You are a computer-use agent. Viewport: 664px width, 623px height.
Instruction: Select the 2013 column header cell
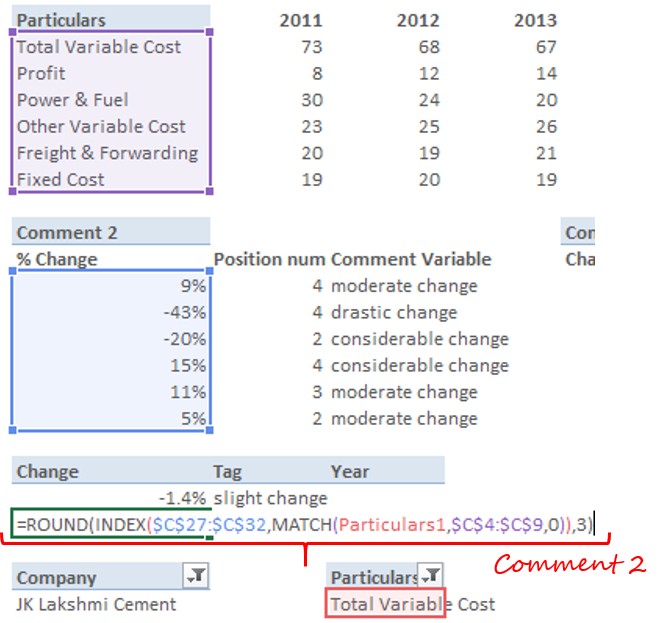[535, 20]
